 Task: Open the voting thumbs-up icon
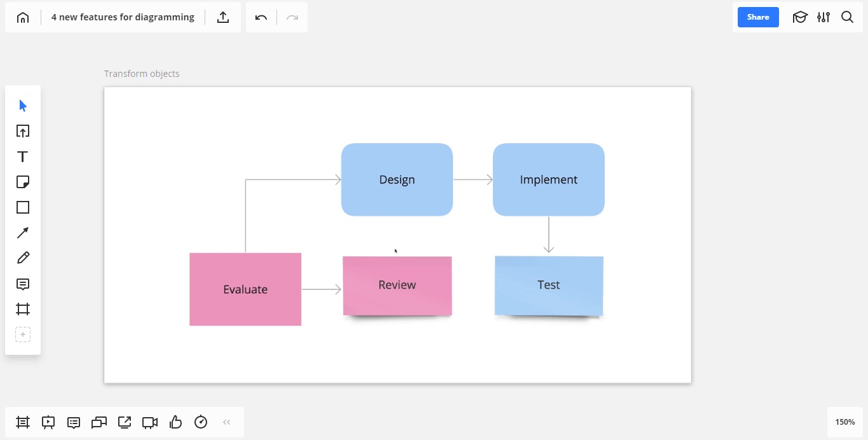(176, 422)
